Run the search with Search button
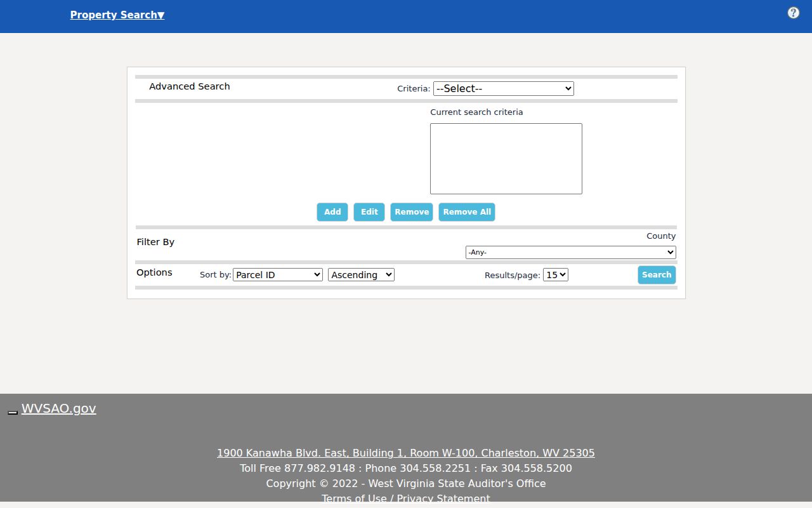This screenshot has height=508, width=812. pyautogui.click(x=657, y=275)
